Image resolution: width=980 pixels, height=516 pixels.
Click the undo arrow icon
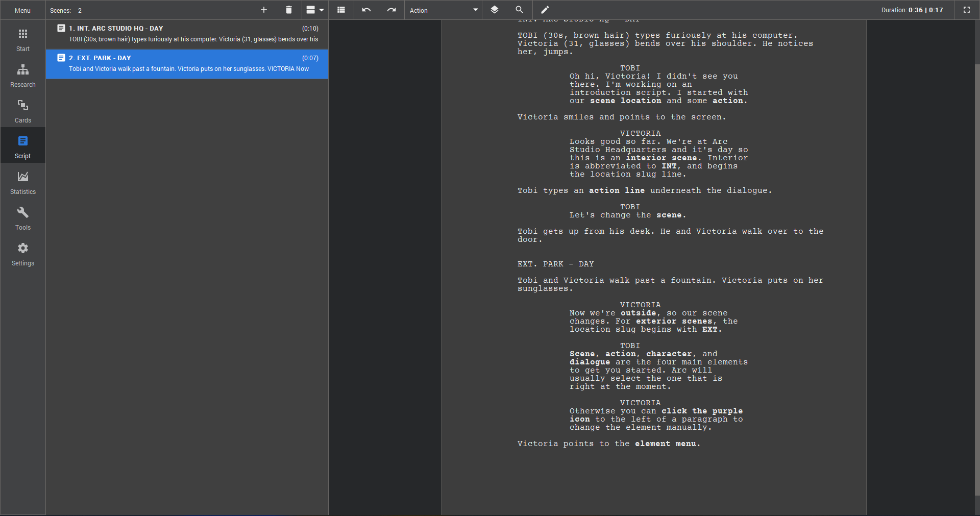(x=366, y=10)
